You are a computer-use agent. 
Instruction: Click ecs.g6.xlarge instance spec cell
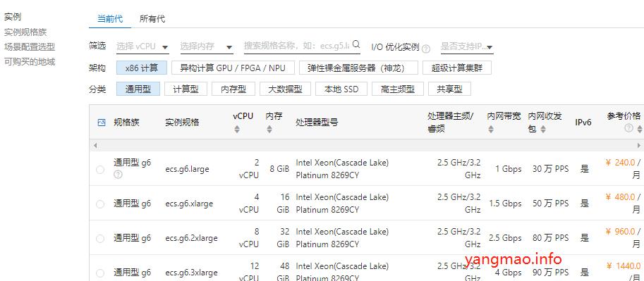(189, 204)
